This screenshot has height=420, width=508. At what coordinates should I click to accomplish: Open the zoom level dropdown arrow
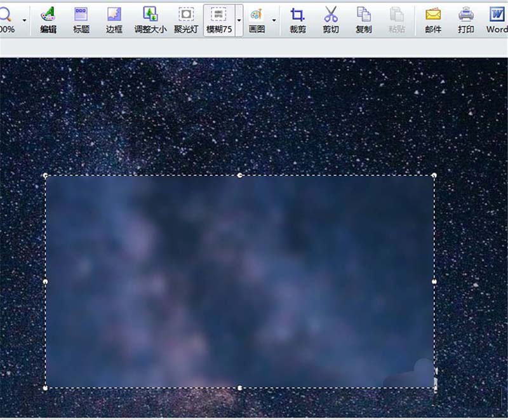(24, 20)
